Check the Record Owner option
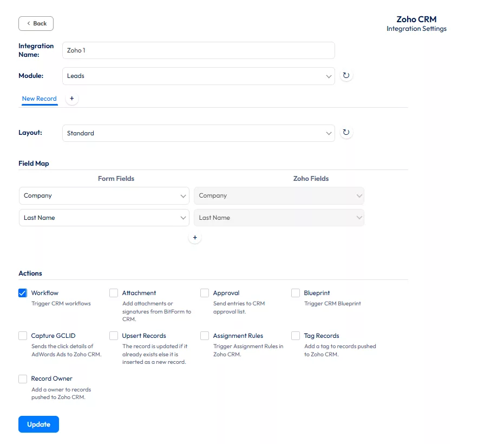 (x=23, y=378)
